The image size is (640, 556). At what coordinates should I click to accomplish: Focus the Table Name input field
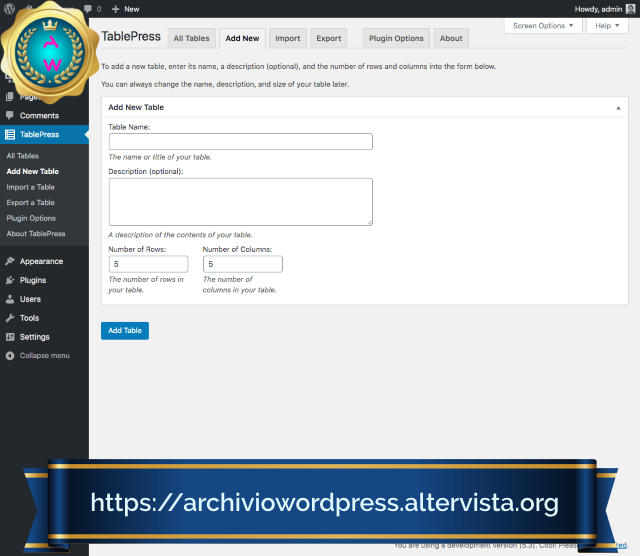click(241, 142)
